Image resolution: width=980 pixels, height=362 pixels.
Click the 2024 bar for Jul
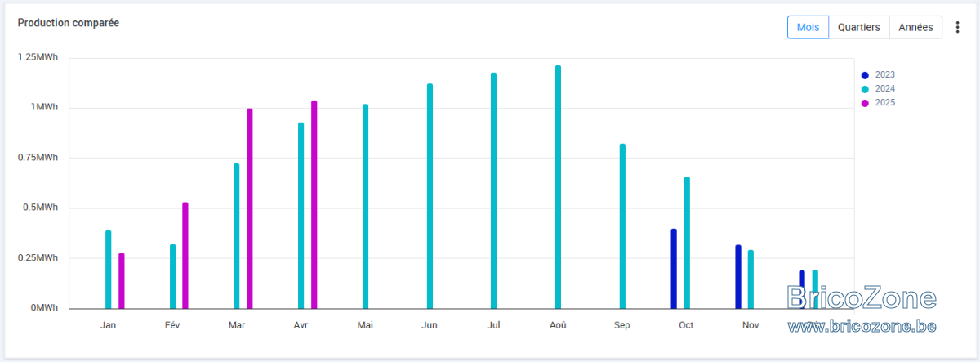tap(493, 190)
